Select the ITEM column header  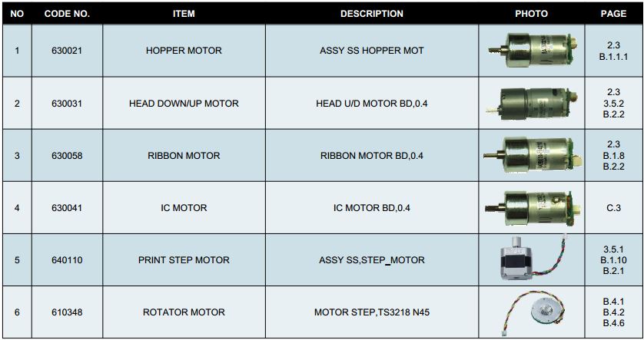[184, 14]
